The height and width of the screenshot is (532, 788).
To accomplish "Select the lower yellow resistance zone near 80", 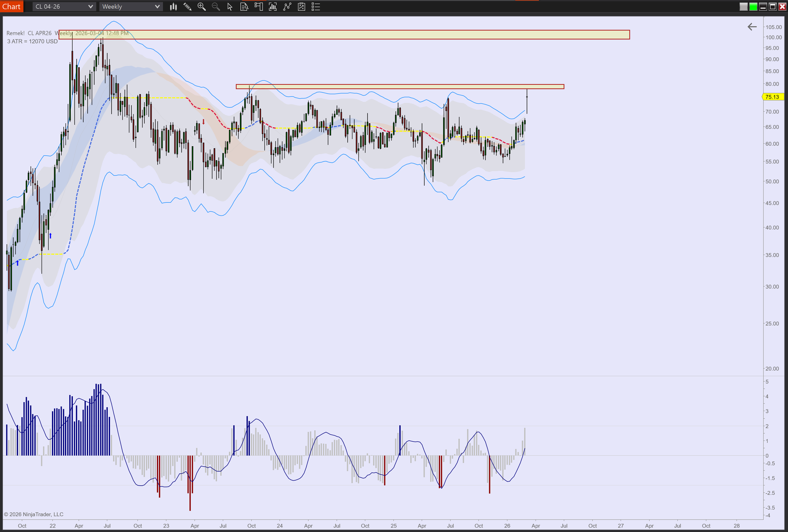I will pos(400,87).
